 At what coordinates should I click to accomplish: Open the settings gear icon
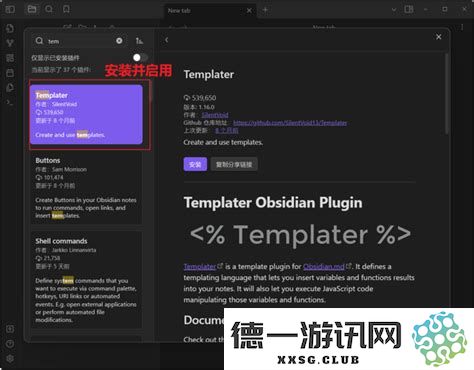pos(10,359)
